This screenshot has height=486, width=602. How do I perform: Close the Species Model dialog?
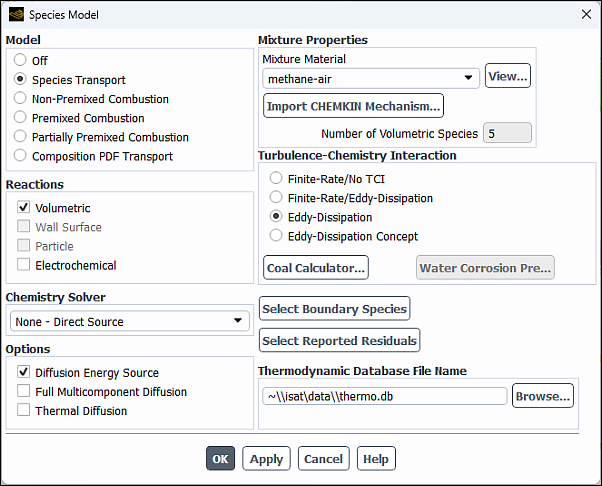pyautogui.click(x=585, y=15)
